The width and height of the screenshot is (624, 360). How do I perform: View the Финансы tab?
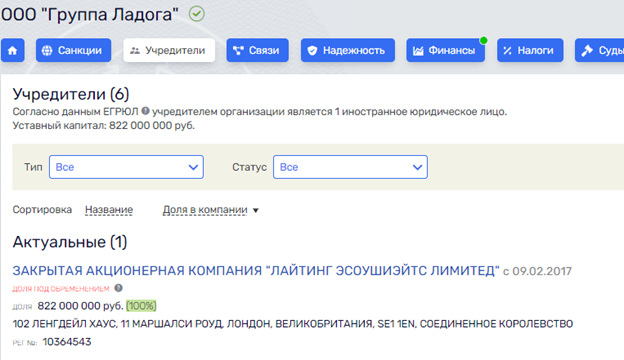tap(446, 50)
